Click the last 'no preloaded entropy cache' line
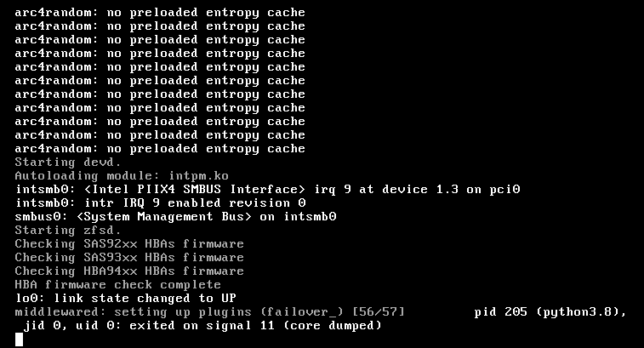Screen dimensions: 644x348 (206, 148)
